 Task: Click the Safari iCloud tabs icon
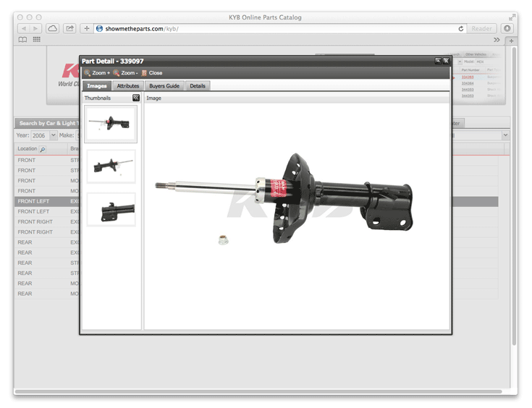(x=53, y=28)
